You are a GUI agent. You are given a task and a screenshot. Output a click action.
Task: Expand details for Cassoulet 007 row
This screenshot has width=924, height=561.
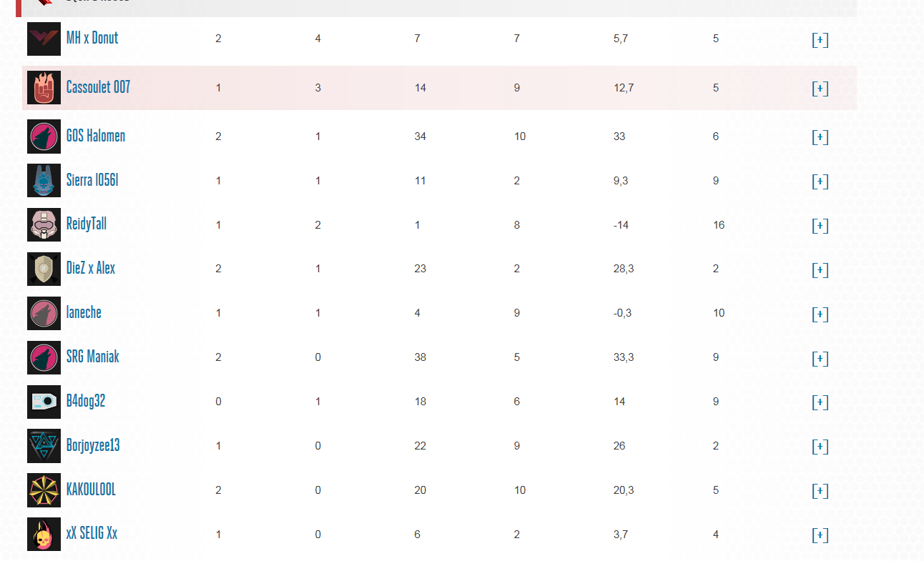820,89
